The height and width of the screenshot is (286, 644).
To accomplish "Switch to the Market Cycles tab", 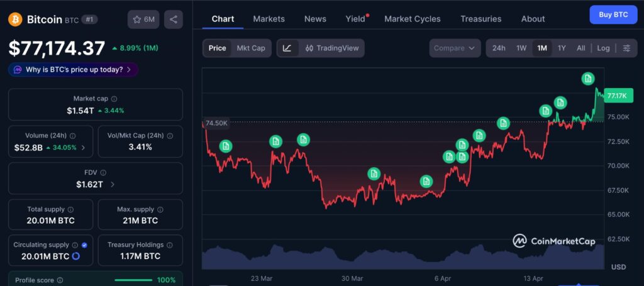I will (413, 19).
